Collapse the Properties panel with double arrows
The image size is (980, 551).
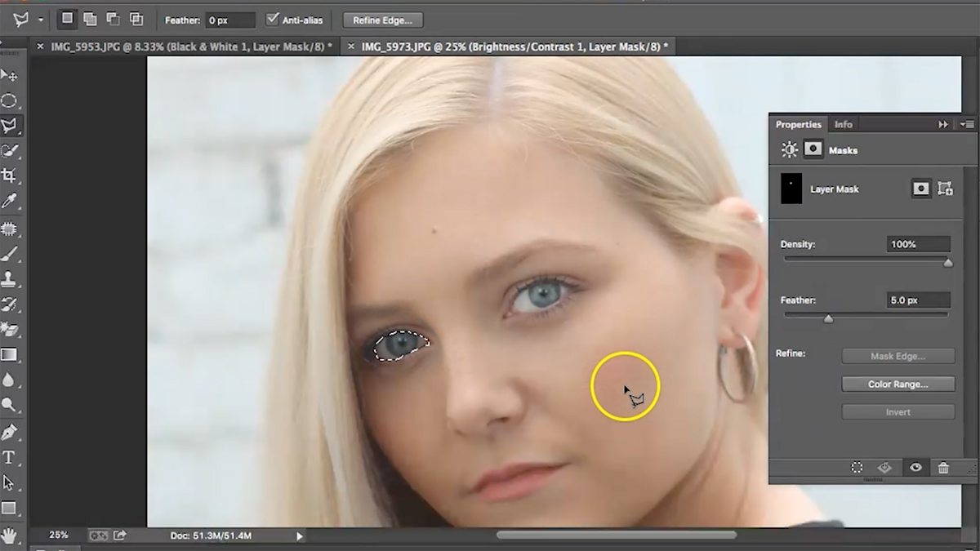click(x=943, y=125)
